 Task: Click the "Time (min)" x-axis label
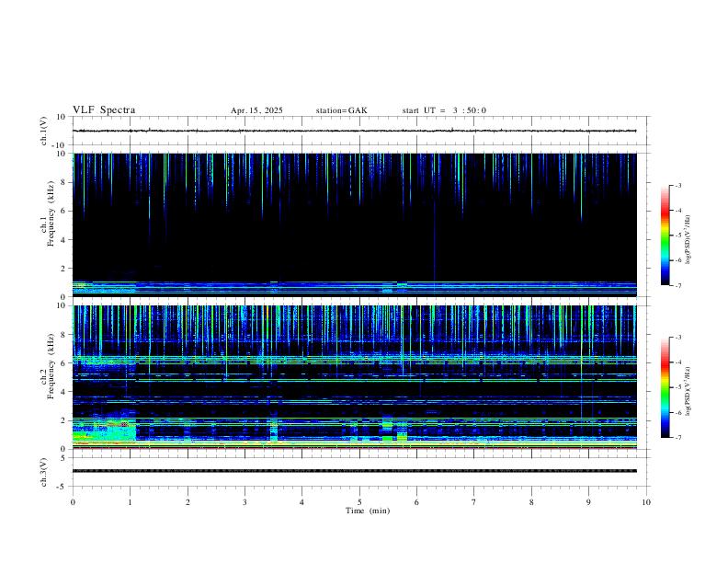coord(368,511)
